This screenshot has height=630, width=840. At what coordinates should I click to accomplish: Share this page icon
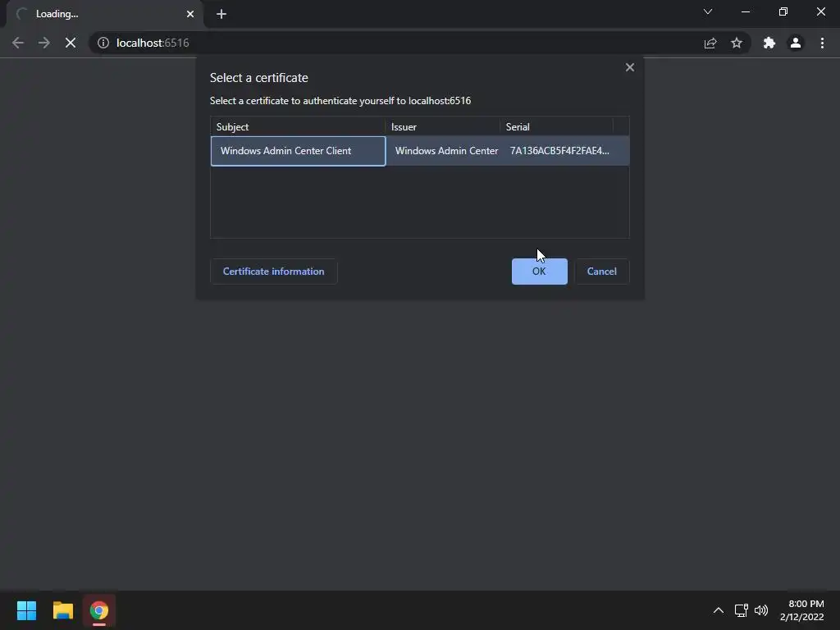coord(710,43)
